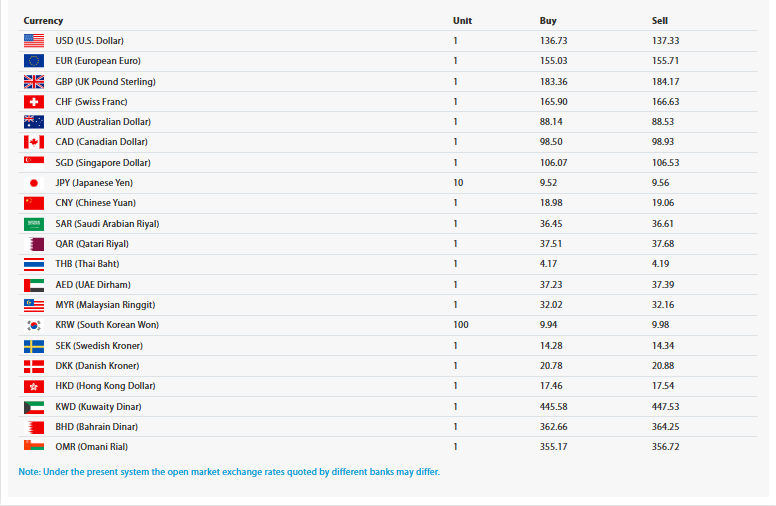This screenshot has width=776, height=506.
Task: Click the KWD (Kuwaity Dinar) label
Action: [98, 407]
